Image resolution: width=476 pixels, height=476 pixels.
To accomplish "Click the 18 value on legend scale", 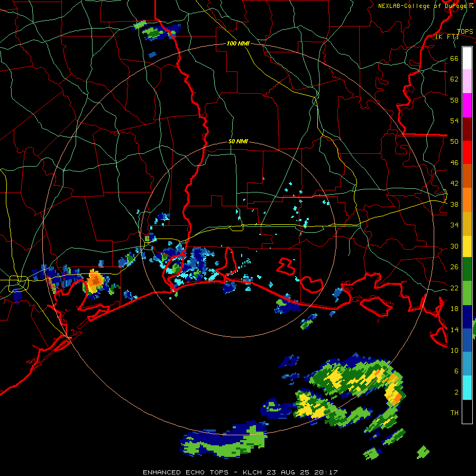I will click(454, 309).
